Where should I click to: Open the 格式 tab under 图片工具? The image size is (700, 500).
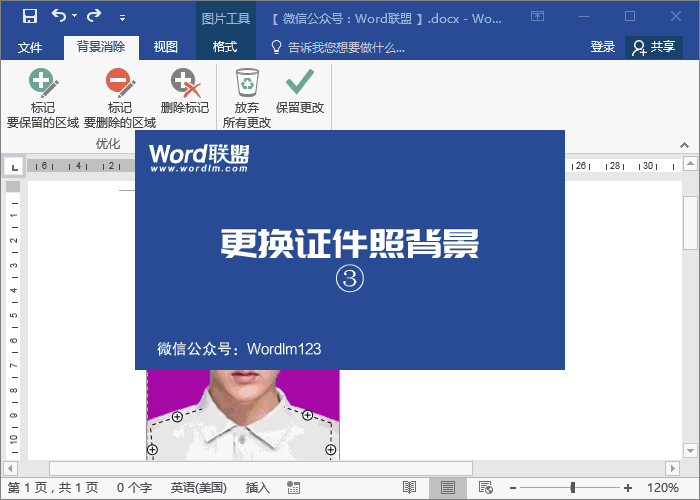[x=225, y=47]
